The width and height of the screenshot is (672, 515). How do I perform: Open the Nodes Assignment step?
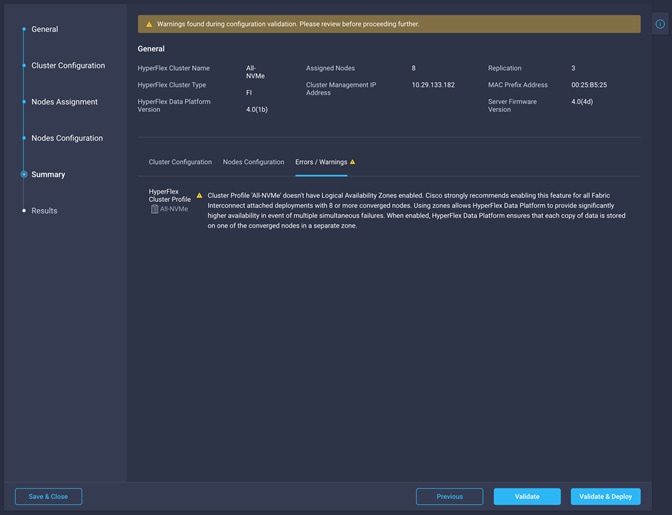pyautogui.click(x=64, y=102)
